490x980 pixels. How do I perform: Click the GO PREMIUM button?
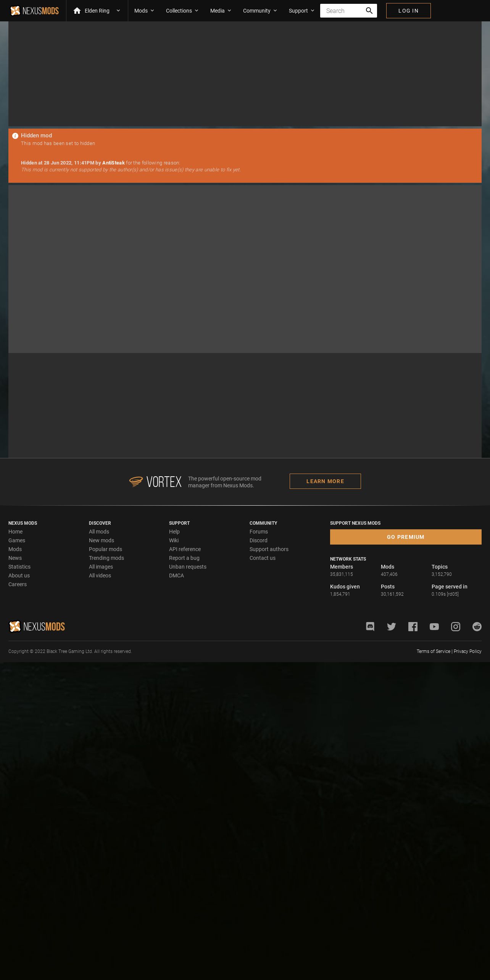[406, 537]
